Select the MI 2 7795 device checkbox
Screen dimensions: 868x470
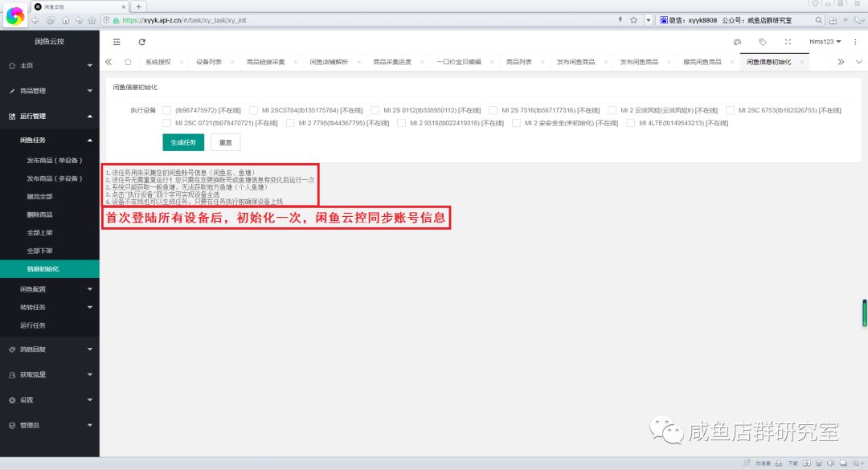click(290, 124)
